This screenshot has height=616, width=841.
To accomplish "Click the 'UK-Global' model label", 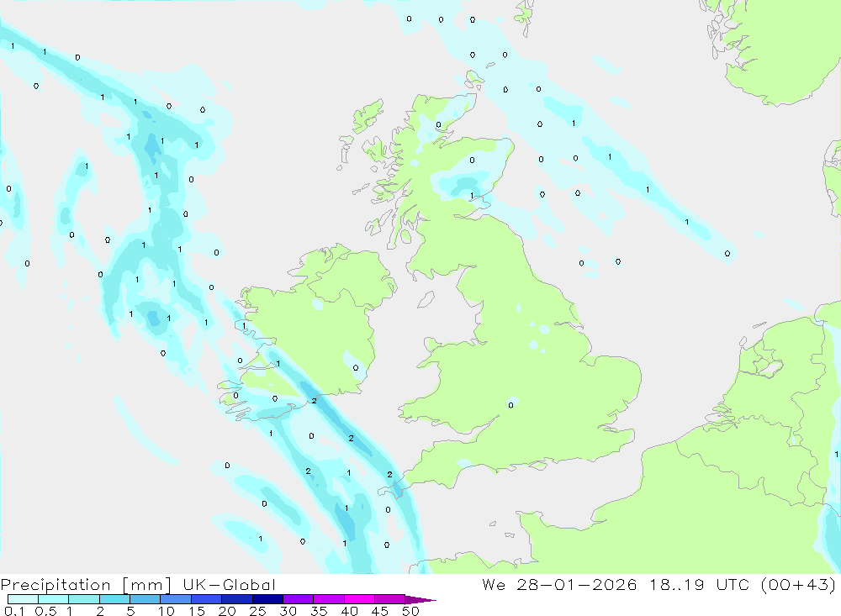I will [229, 585].
